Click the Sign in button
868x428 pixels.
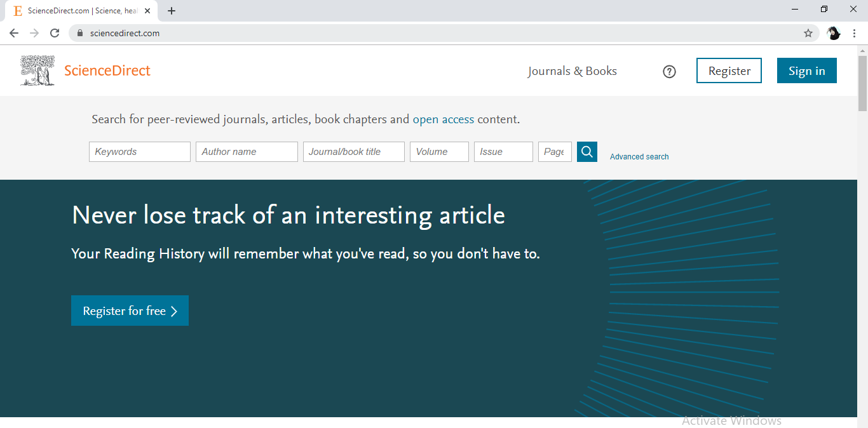click(806, 70)
